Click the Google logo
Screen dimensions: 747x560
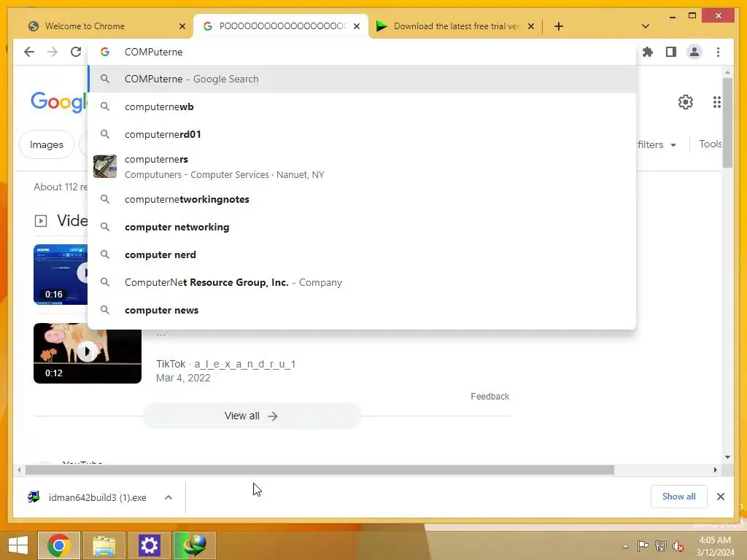click(58, 101)
